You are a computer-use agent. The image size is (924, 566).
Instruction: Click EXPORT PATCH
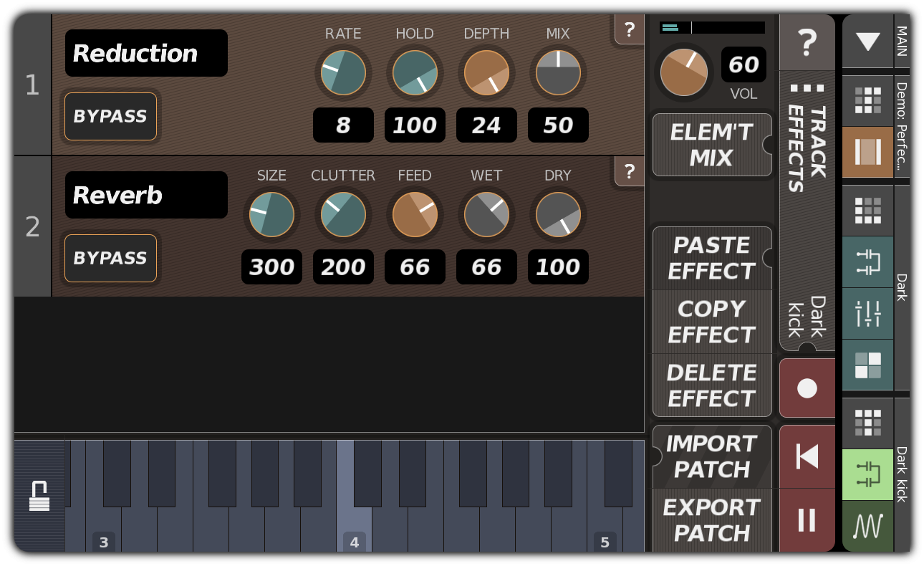tap(711, 521)
